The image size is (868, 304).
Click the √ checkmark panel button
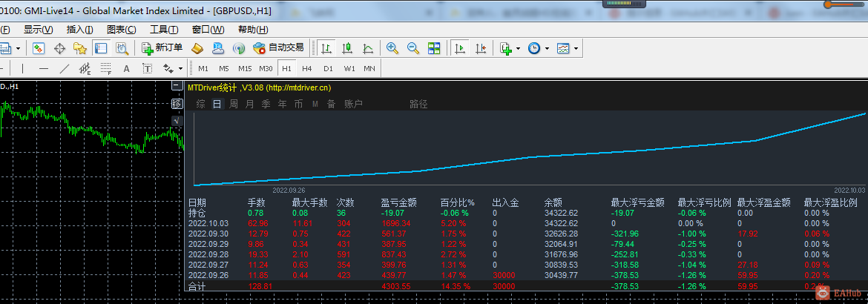[177, 120]
